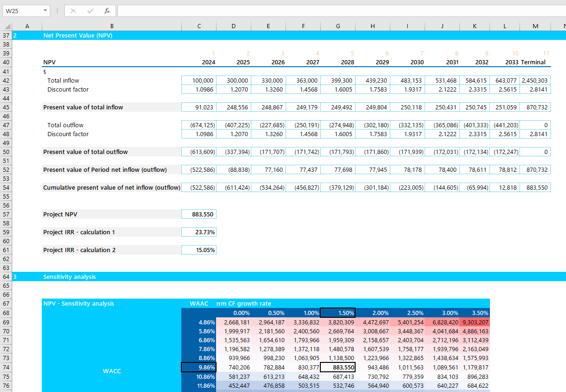Select the Project IRR calculation 2 cell 15.05%

pos(198,250)
